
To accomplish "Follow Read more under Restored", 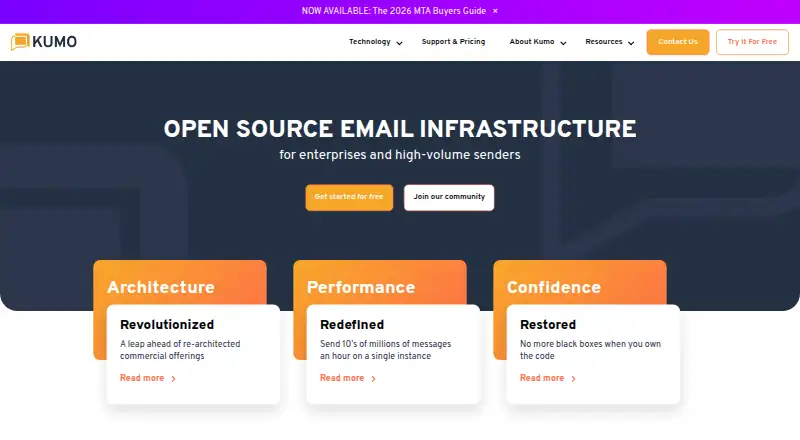I will point(542,378).
